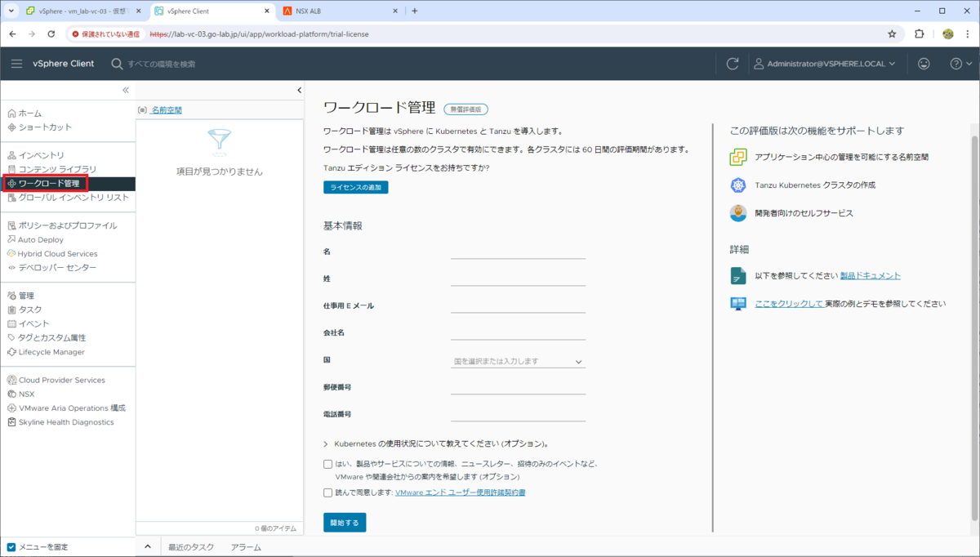Open a new browser tab
Viewport: 980px width, 557px height.
[415, 11]
